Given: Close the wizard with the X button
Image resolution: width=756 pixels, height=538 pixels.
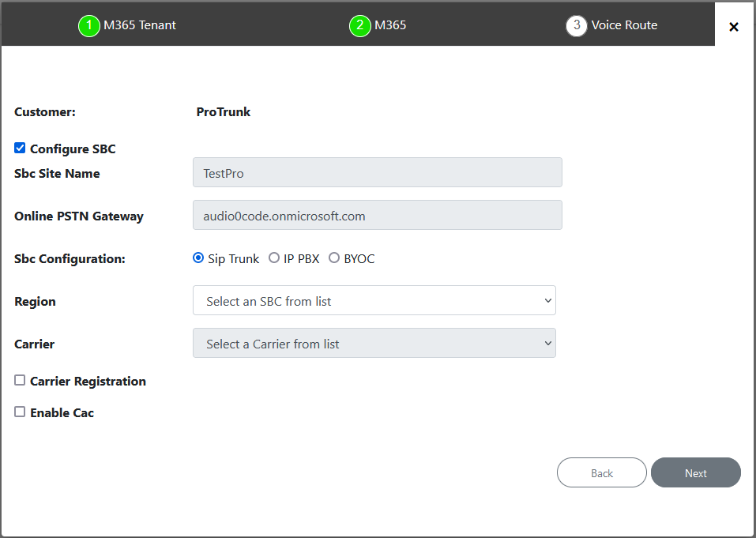Looking at the screenshot, I should pos(734,25).
